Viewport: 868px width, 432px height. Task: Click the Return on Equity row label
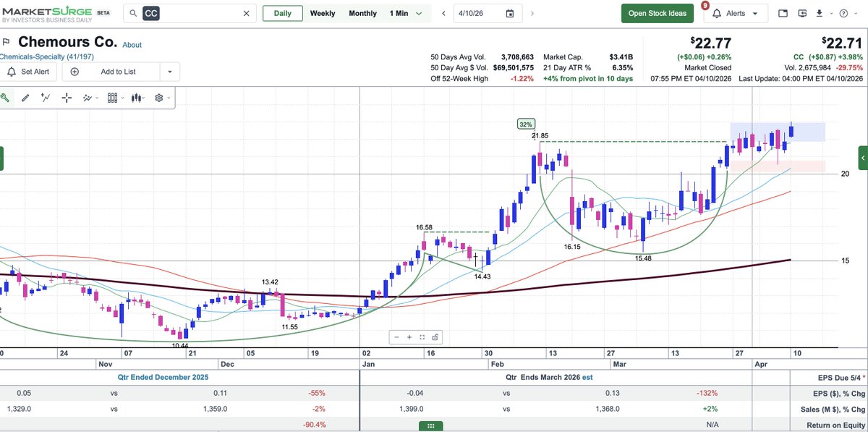pyautogui.click(x=835, y=425)
